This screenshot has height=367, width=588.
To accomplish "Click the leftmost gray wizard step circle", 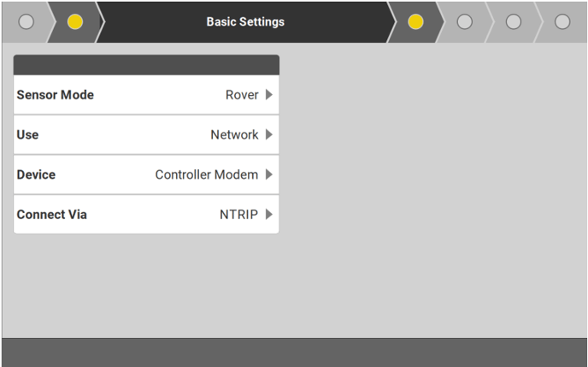I will point(26,21).
